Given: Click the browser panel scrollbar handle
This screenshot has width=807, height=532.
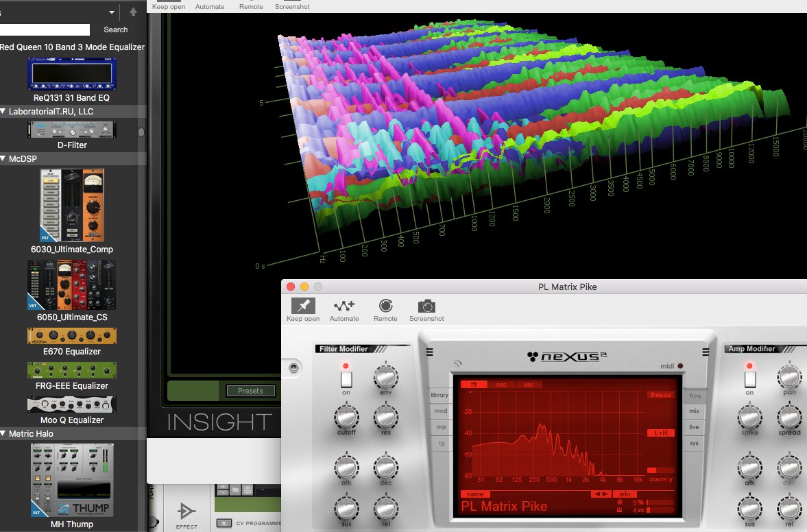Looking at the screenshot, I should [141, 132].
